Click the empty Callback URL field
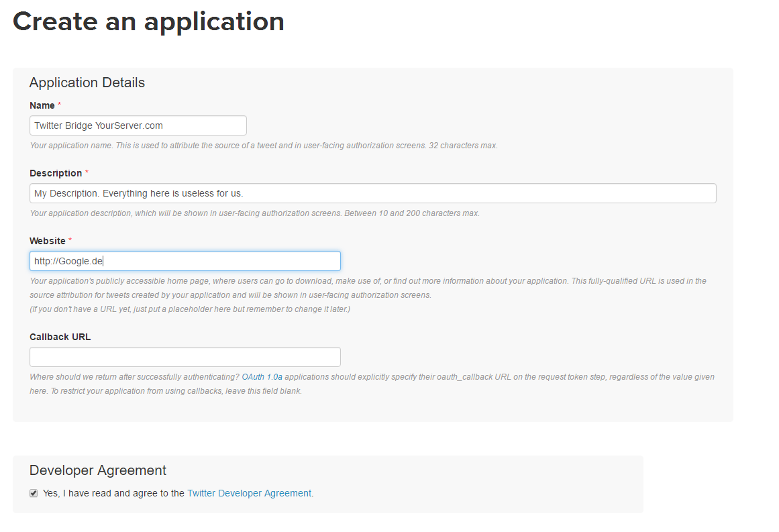Image resolution: width=779 pixels, height=532 pixels. [x=185, y=357]
